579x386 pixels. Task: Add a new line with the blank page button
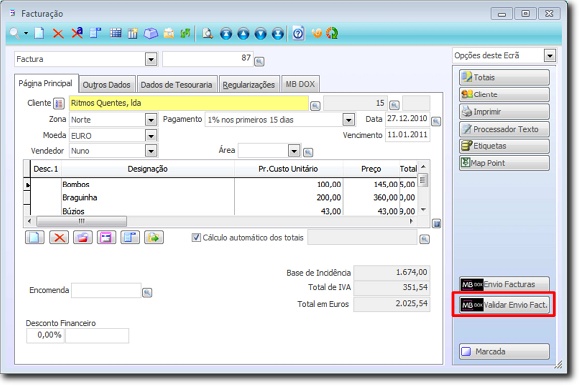35,237
